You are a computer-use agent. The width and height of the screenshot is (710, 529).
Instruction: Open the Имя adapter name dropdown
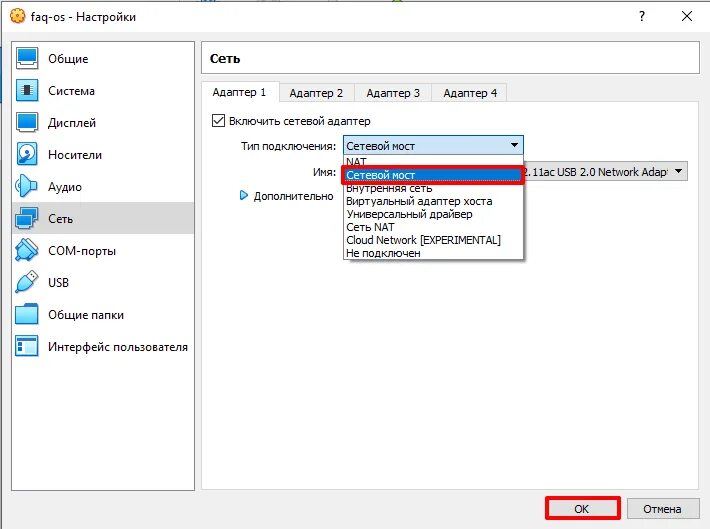pos(605,172)
